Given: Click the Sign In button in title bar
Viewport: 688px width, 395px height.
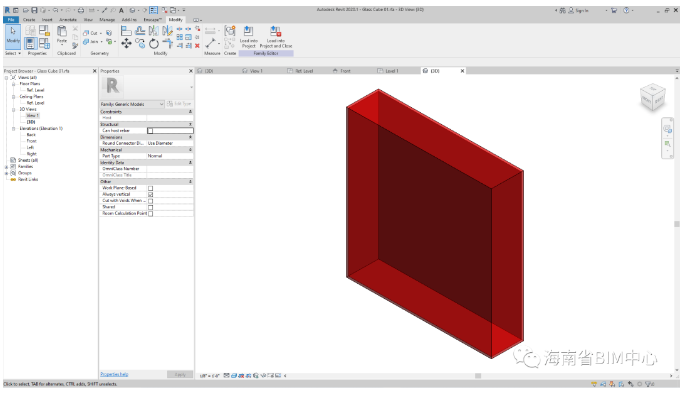Looking at the screenshot, I should click(578, 10).
